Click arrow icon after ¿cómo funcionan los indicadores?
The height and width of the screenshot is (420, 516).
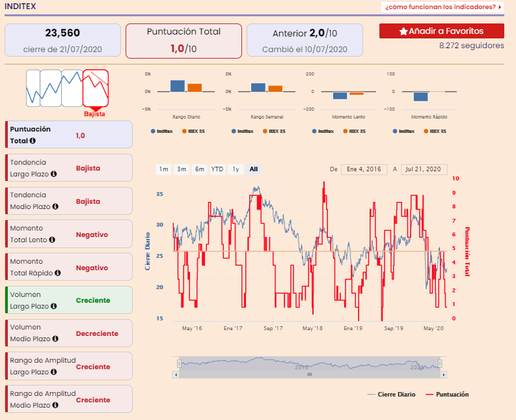coord(500,7)
